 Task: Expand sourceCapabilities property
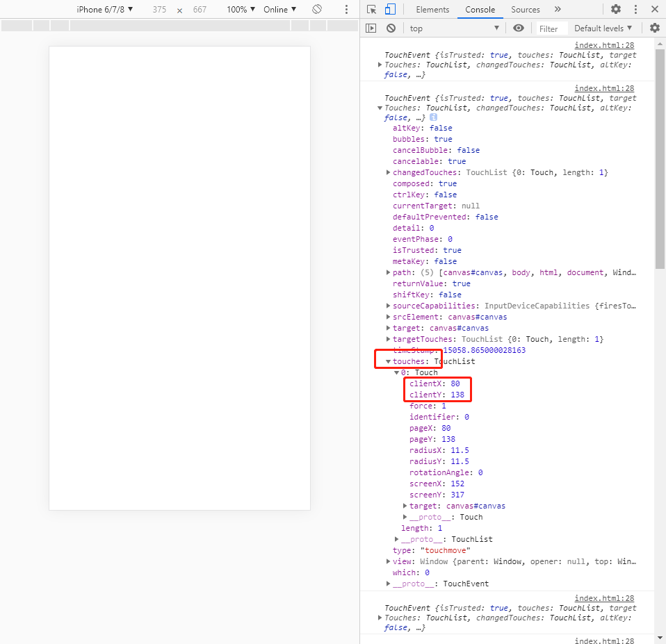388,306
